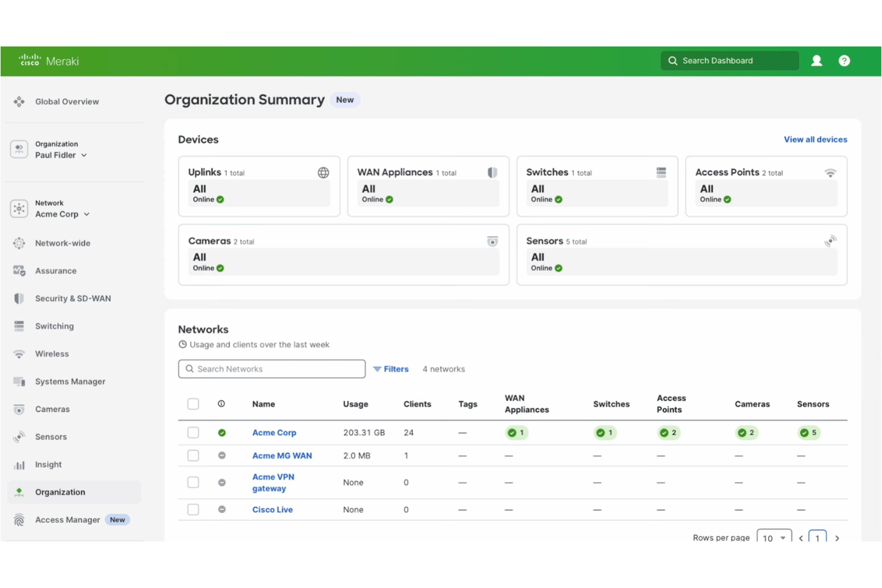
Task: Click the Search Networks input field
Action: click(272, 369)
